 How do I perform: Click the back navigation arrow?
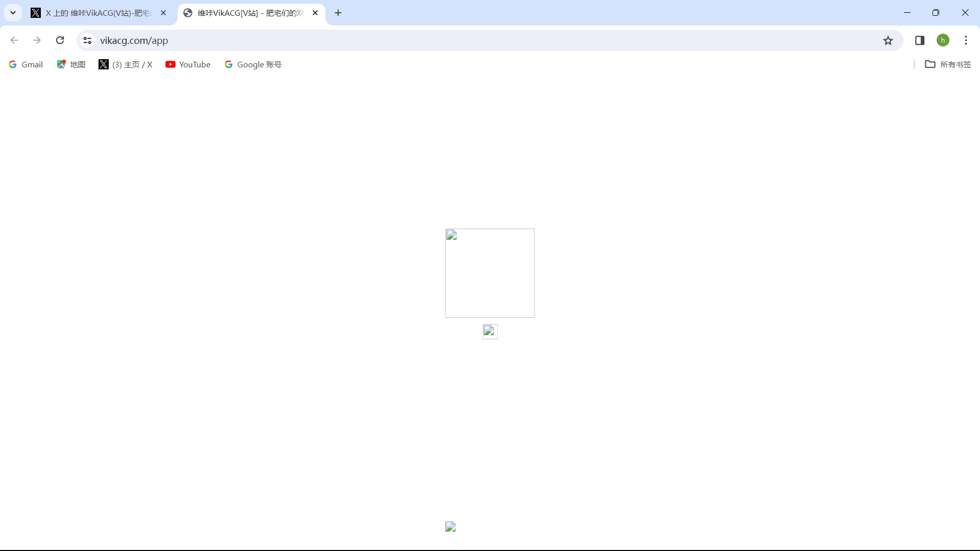(x=14, y=40)
